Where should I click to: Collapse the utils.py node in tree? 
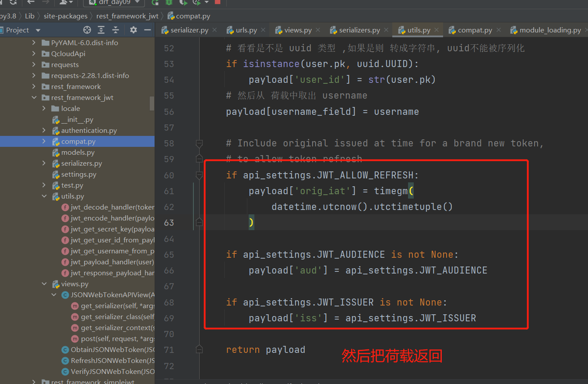pos(44,196)
